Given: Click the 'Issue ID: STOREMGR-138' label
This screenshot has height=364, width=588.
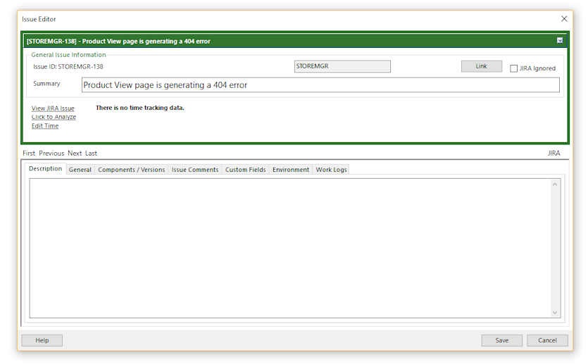Looking at the screenshot, I should point(68,67).
